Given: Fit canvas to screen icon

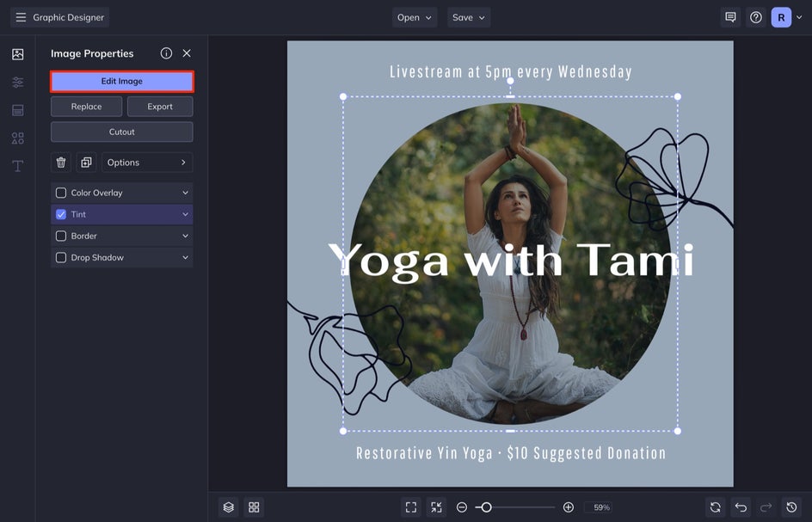Looking at the screenshot, I should (x=411, y=507).
